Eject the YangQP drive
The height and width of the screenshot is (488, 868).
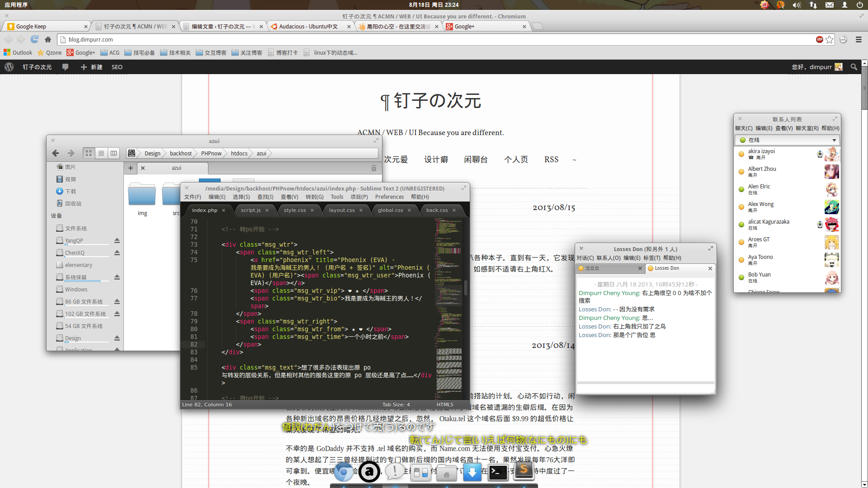117,240
